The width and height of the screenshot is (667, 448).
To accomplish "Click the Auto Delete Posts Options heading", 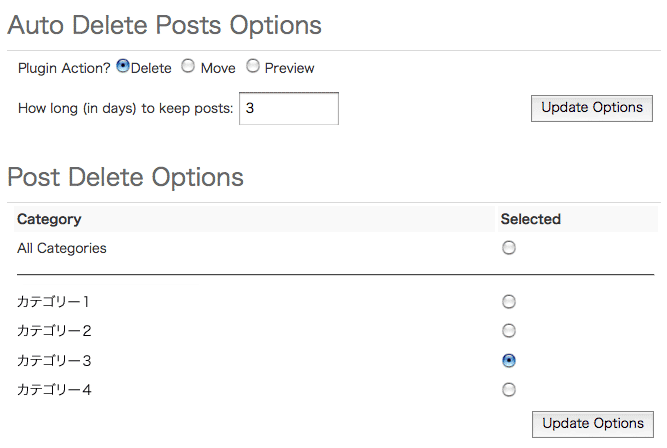I will click(164, 25).
